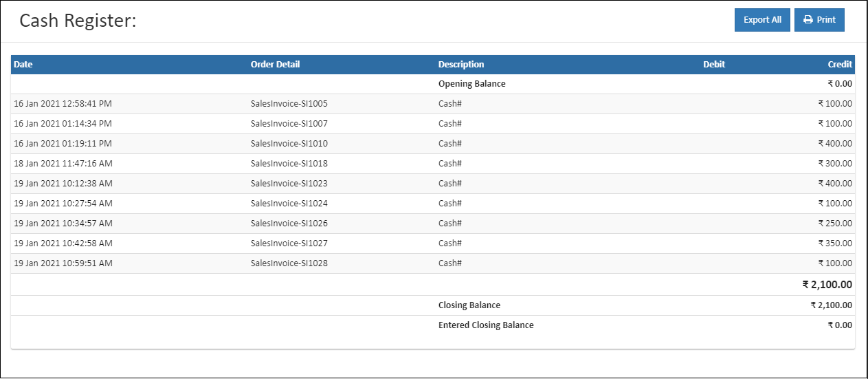Viewport: 868px width, 379px height.
Task: Click date 16 Jan 2021 01:19:11 PM
Action: [x=63, y=144]
